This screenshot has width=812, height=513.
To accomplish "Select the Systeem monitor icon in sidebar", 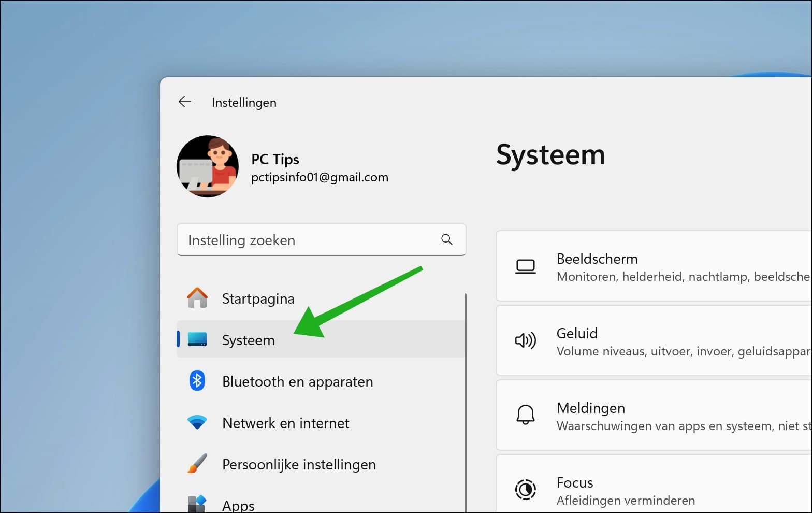I will click(197, 339).
